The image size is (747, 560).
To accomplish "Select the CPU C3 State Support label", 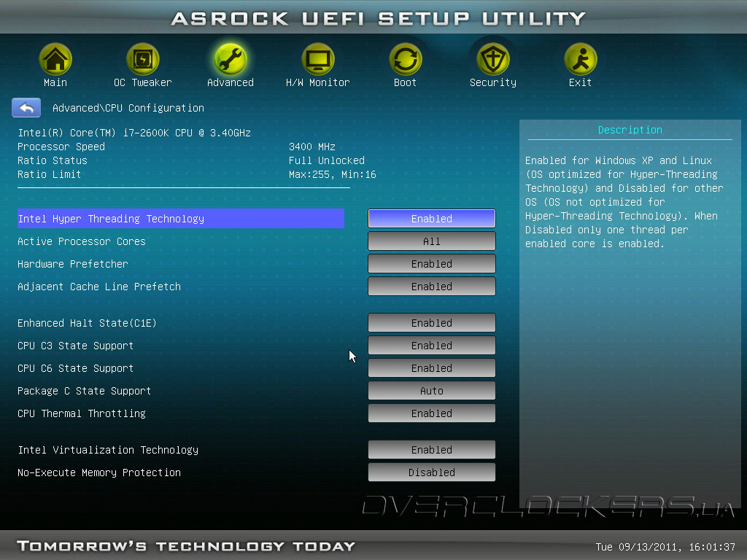I will click(x=75, y=346).
